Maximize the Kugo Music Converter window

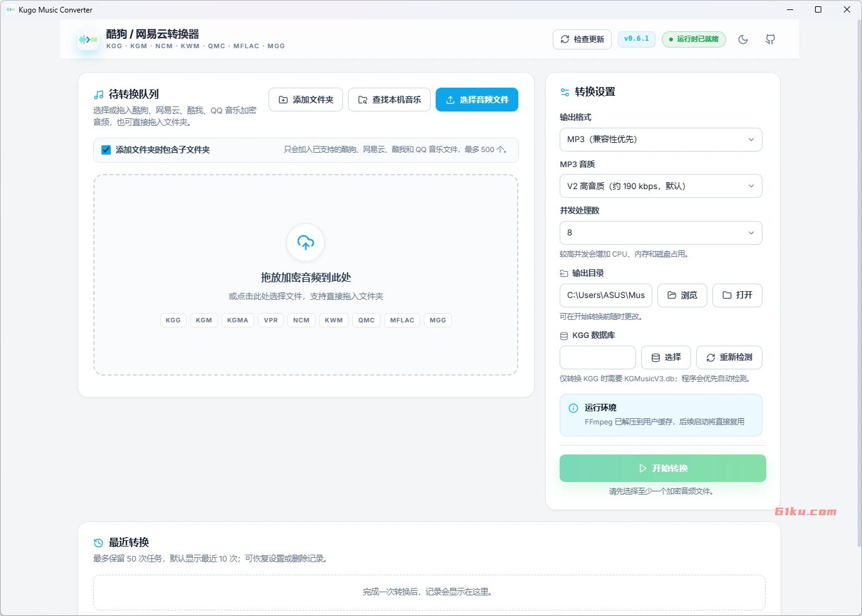pyautogui.click(x=818, y=9)
